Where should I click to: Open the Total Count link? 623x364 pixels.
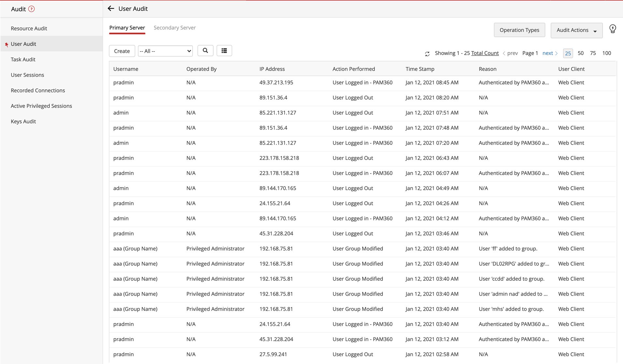pos(485,53)
